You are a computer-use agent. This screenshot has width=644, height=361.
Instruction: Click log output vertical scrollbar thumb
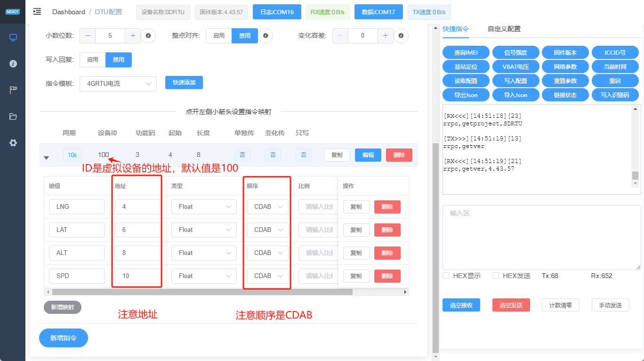pos(636,175)
